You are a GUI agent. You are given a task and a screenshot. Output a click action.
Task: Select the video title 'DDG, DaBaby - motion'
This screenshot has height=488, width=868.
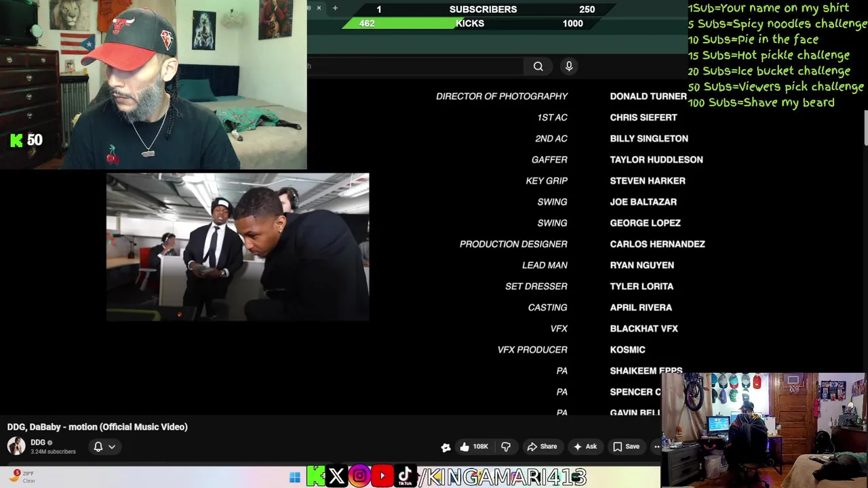[98, 427]
